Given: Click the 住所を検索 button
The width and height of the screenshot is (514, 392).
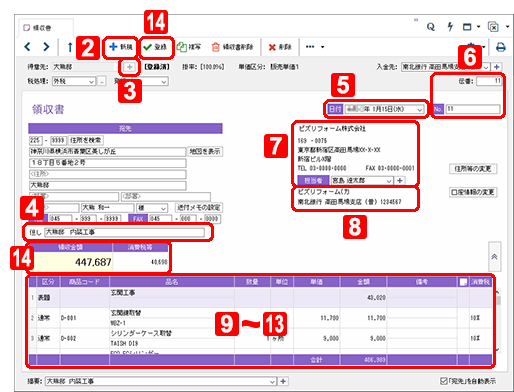Looking at the screenshot, I should pyautogui.click(x=86, y=140).
